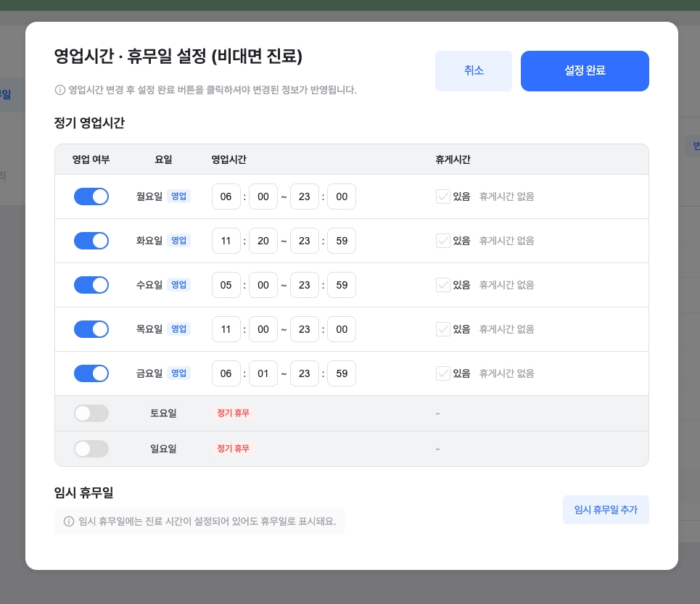Click the 임시 휴무일 추가 button
The width and height of the screenshot is (700, 604).
pos(606,510)
